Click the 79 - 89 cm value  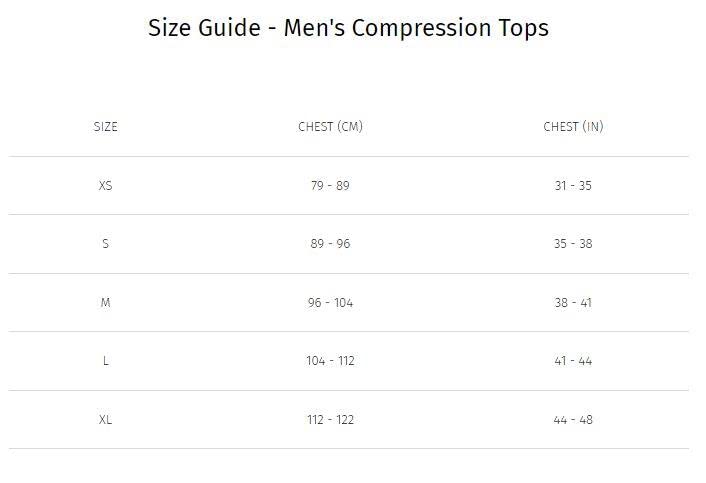[x=330, y=186]
